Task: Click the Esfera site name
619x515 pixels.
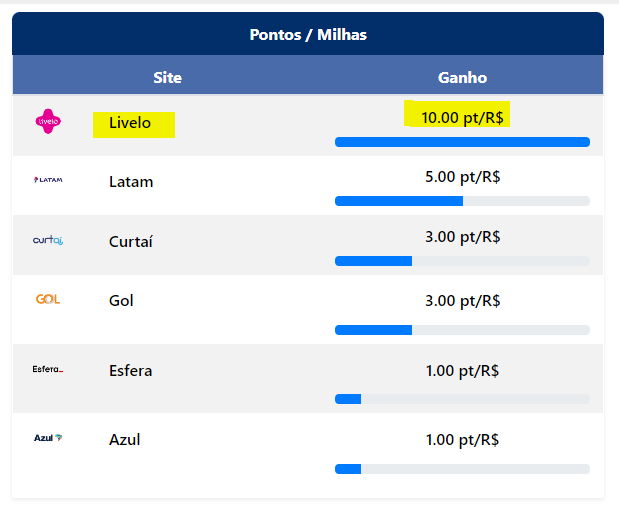Action: 131,370
